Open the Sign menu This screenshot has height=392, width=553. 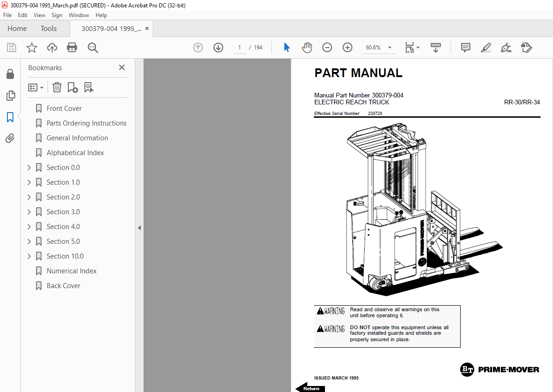(x=57, y=15)
